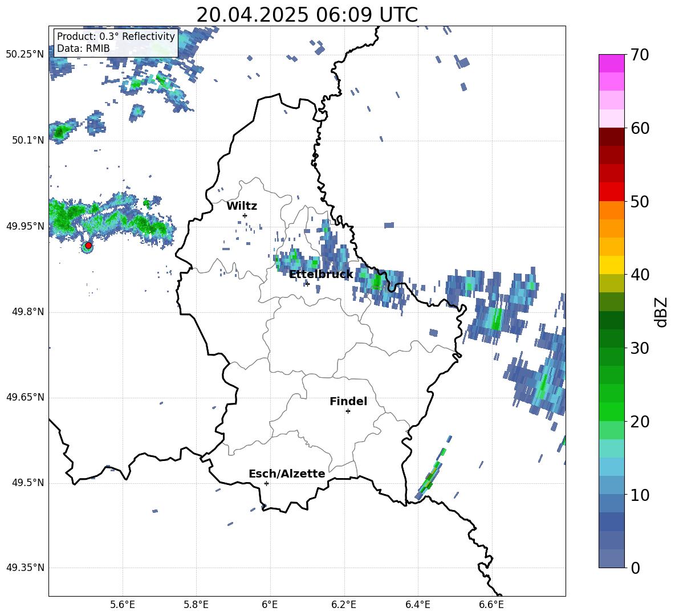Click the Product: 0.3° Reflectivity label
Screen dimensions: 675x616
pos(116,36)
